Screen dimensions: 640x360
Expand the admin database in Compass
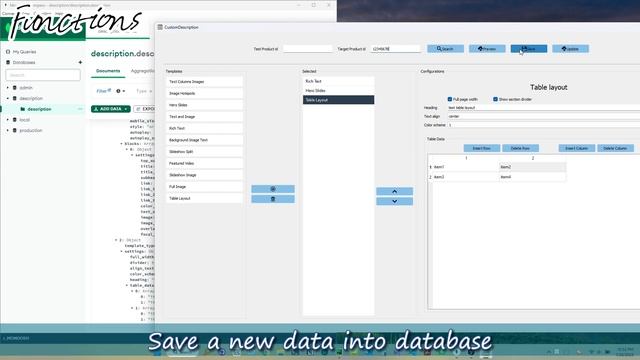point(8,88)
